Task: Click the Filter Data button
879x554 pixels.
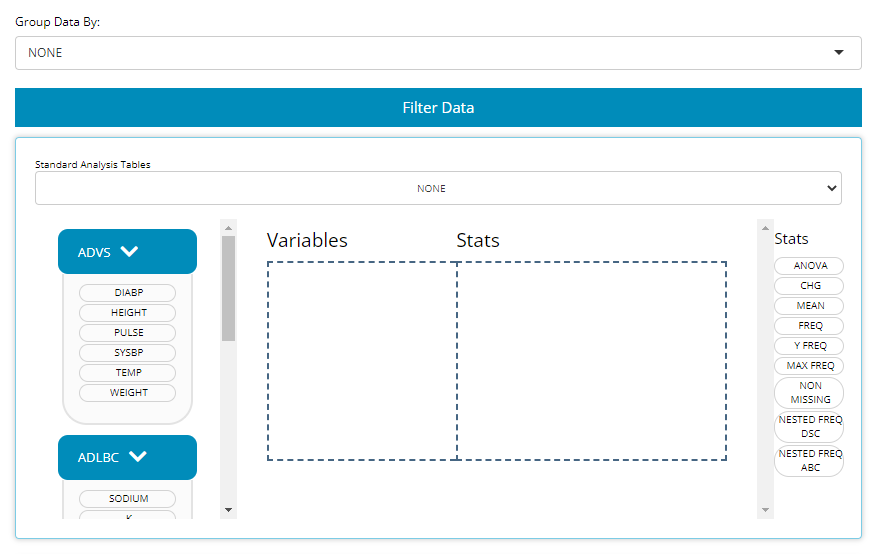Action: pos(438,108)
